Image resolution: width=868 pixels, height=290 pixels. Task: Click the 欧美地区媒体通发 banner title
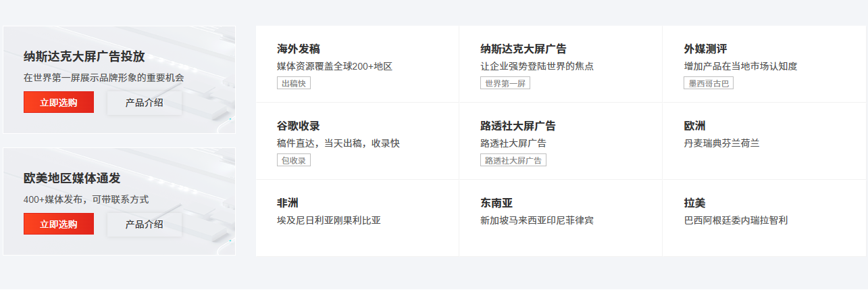(x=72, y=178)
